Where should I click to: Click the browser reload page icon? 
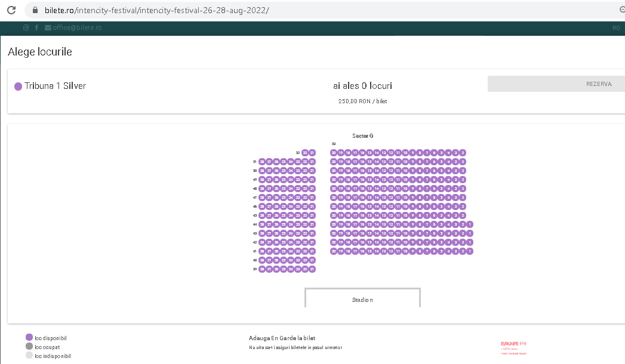(11, 10)
